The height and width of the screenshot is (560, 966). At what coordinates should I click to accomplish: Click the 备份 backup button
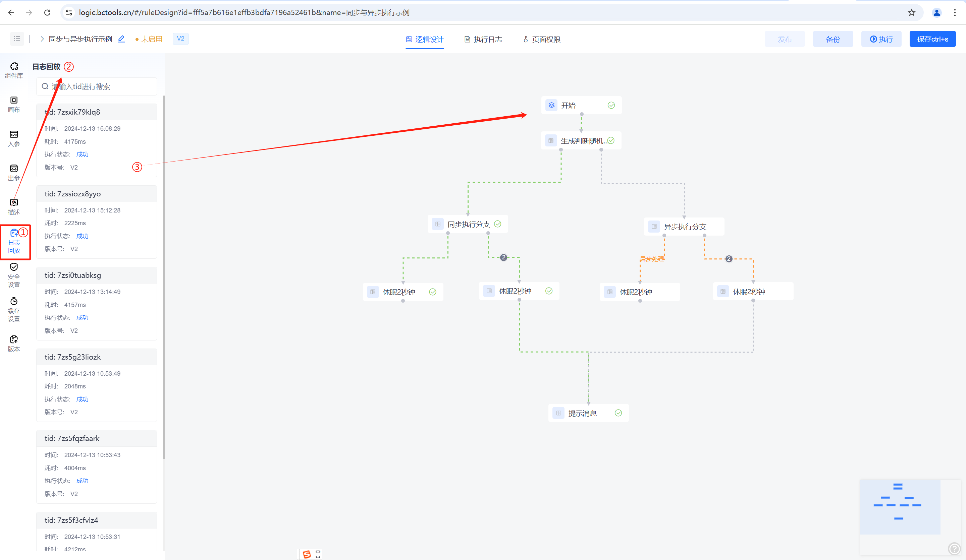[833, 39]
